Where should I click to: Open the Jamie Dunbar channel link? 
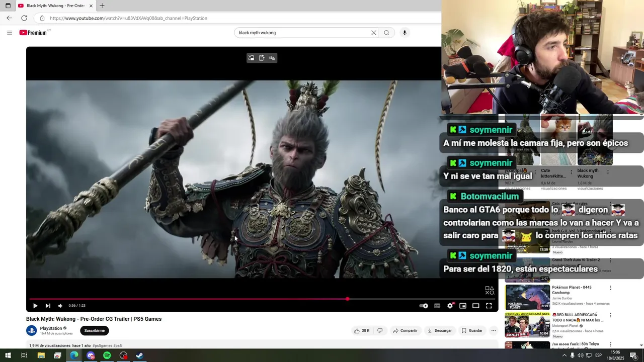point(562,298)
